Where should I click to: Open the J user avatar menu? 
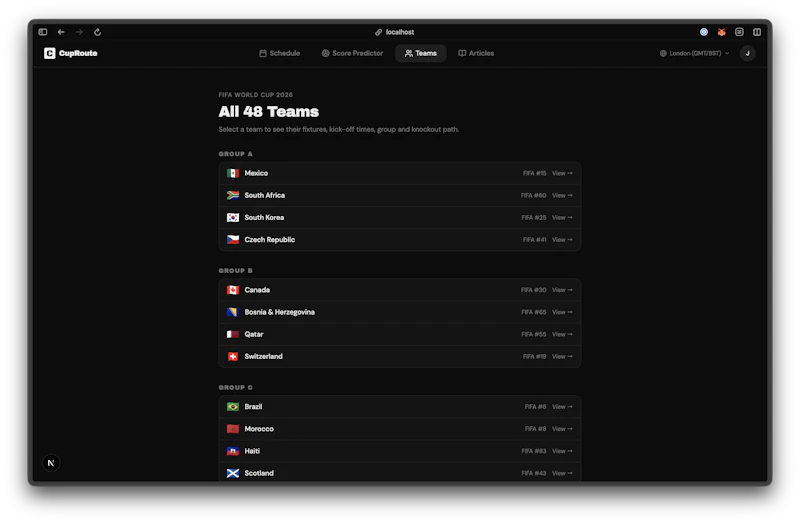tap(747, 53)
